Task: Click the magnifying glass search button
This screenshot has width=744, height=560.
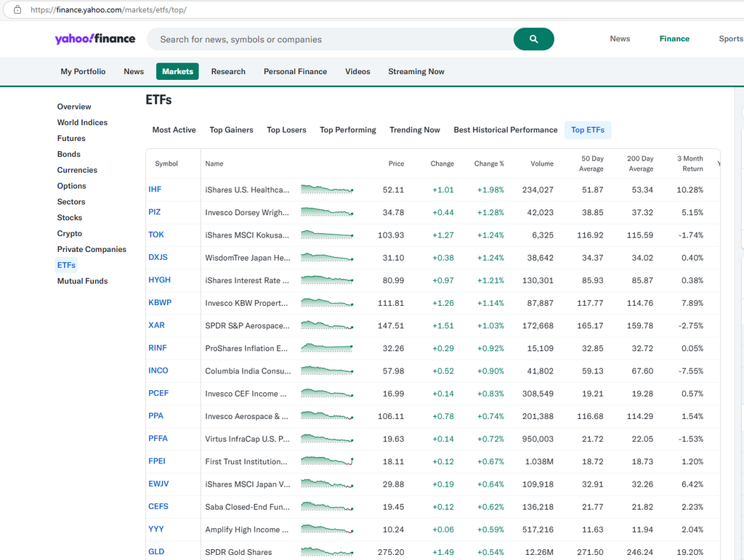Action: pyautogui.click(x=533, y=39)
